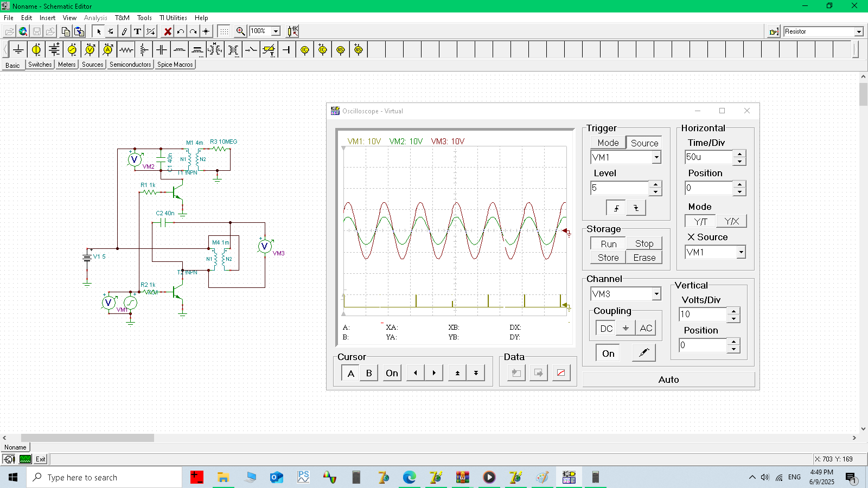868x488 pixels.
Task: Switch to the Spice Macros tab
Action: coord(175,65)
